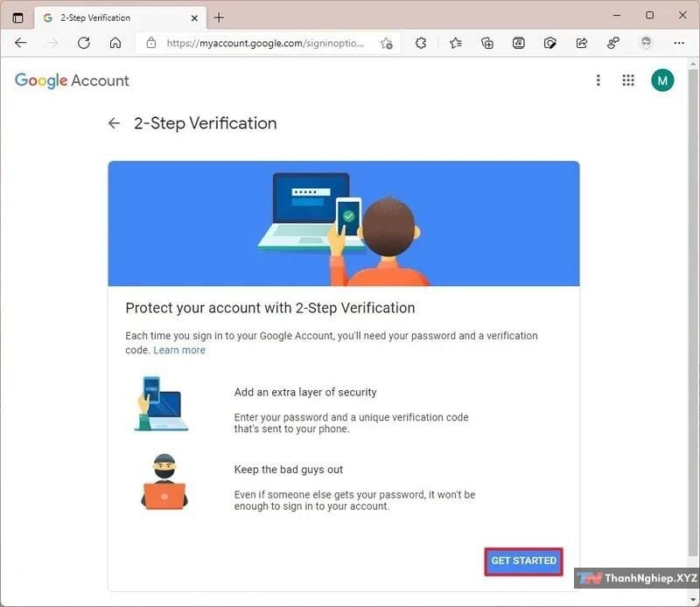Image resolution: width=700 pixels, height=607 pixels.
Task: Click the GET STARTED button
Action: 523,561
